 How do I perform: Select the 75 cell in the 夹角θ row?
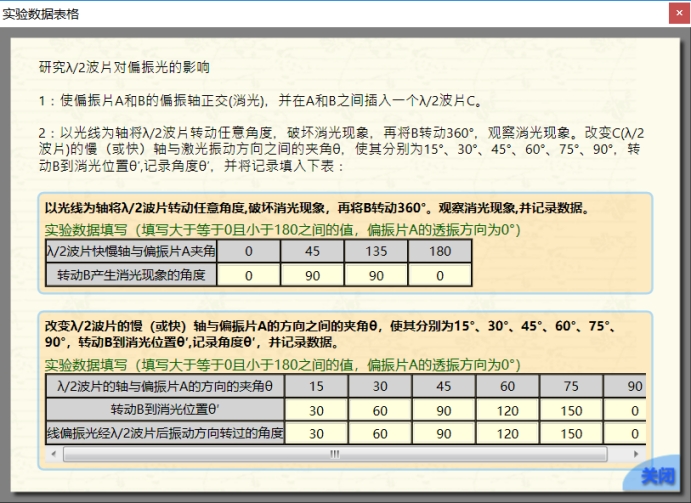coord(570,386)
